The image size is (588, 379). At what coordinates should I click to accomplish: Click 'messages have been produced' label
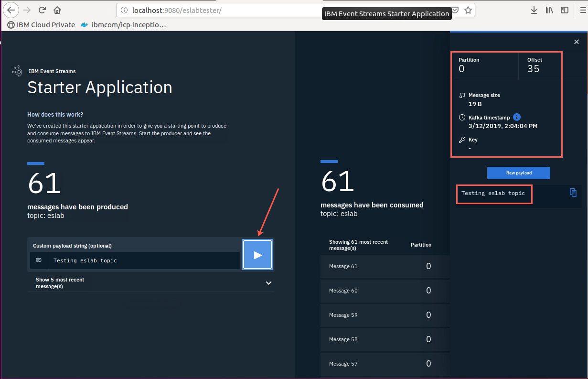click(77, 207)
